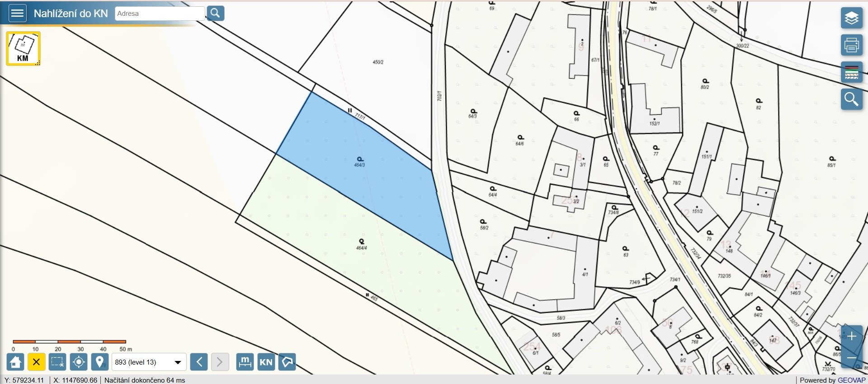Center map on my location
Screen dimensions: 868x384
[79, 362]
